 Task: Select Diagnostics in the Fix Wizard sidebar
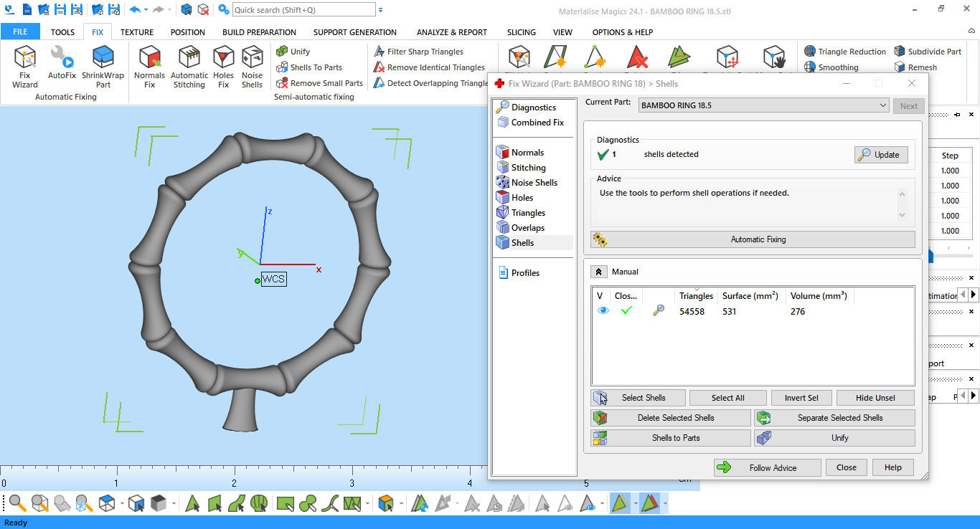click(x=534, y=108)
